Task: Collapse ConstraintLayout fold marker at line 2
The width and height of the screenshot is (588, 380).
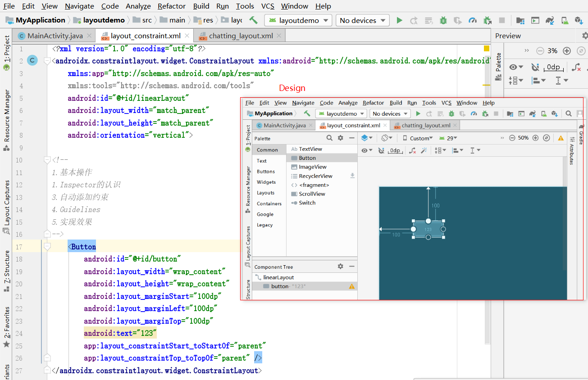Action: point(47,61)
